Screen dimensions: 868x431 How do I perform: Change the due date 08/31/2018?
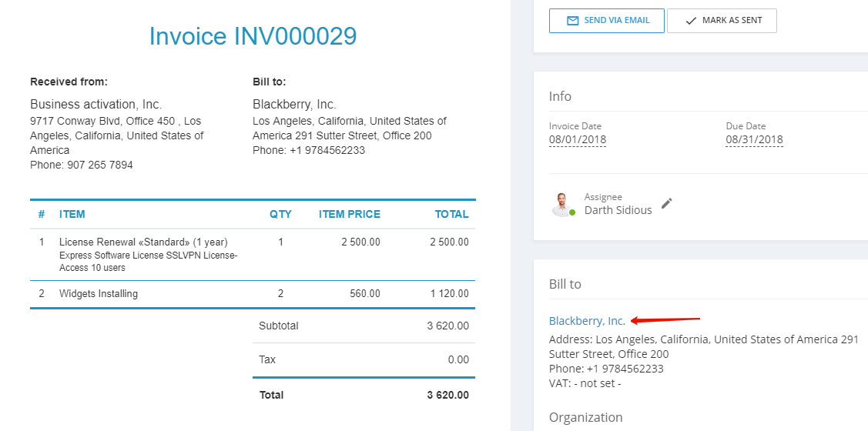pos(755,139)
